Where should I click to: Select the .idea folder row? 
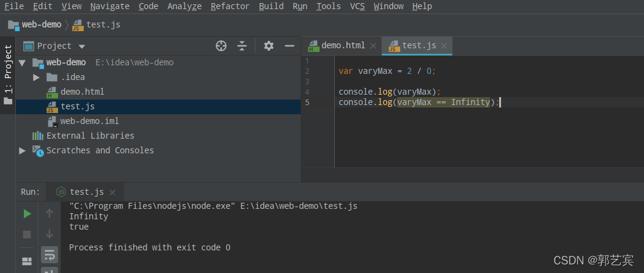(158, 77)
